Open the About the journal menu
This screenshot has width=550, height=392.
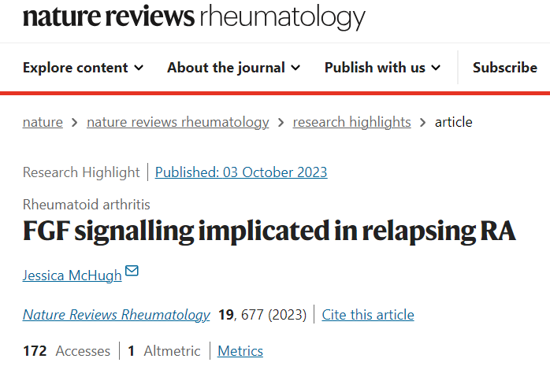233,68
